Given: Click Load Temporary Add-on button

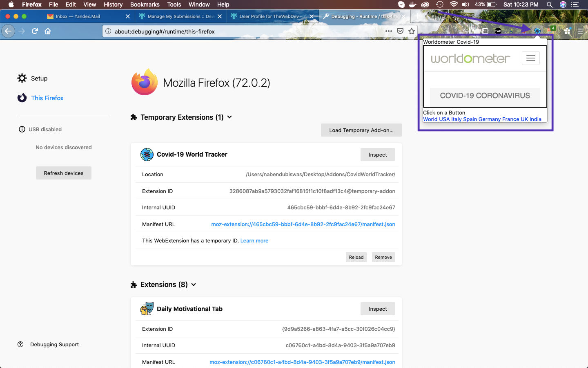Looking at the screenshot, I should click(x=361, y=130).
